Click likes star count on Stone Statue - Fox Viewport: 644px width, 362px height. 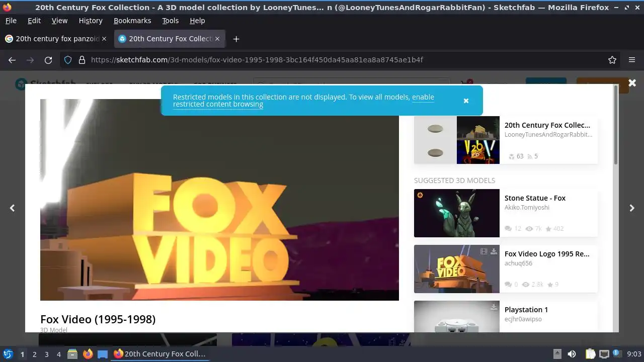pyautogui.click(x=555, y=229)
